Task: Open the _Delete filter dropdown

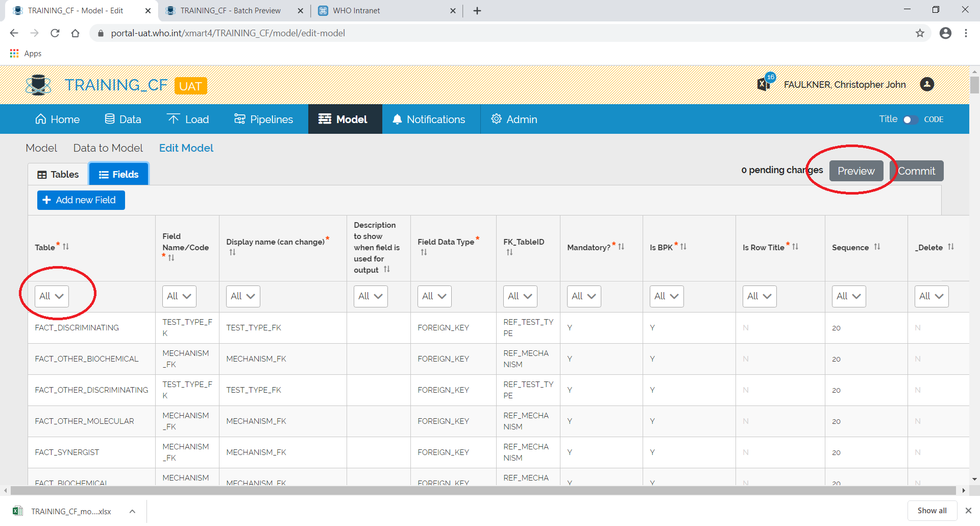Action: [x=932, y=296]
